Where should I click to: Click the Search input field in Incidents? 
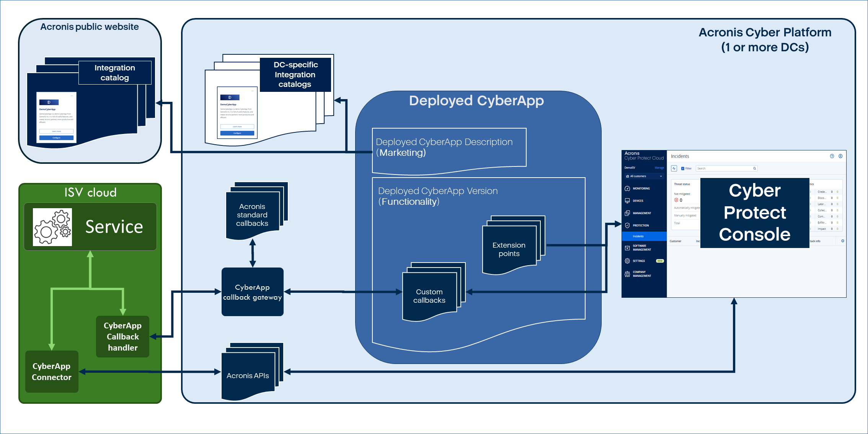pyautogui.click(x=726, y=168)
